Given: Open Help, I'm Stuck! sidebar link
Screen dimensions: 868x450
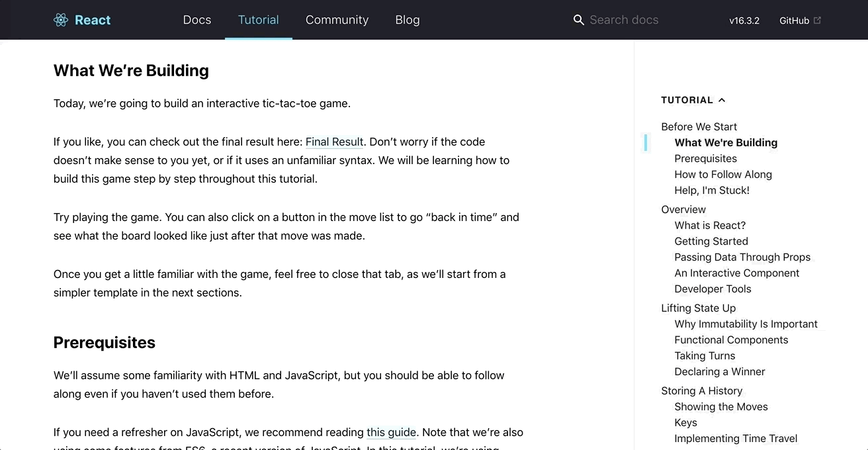Looking at the screenshot, I should [x=712, y=190].
